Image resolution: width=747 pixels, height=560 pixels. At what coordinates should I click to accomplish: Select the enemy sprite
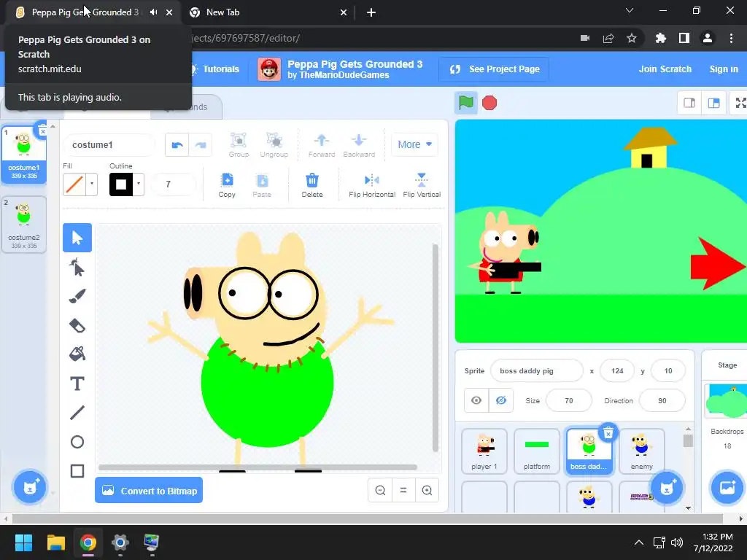click(642, 451)
